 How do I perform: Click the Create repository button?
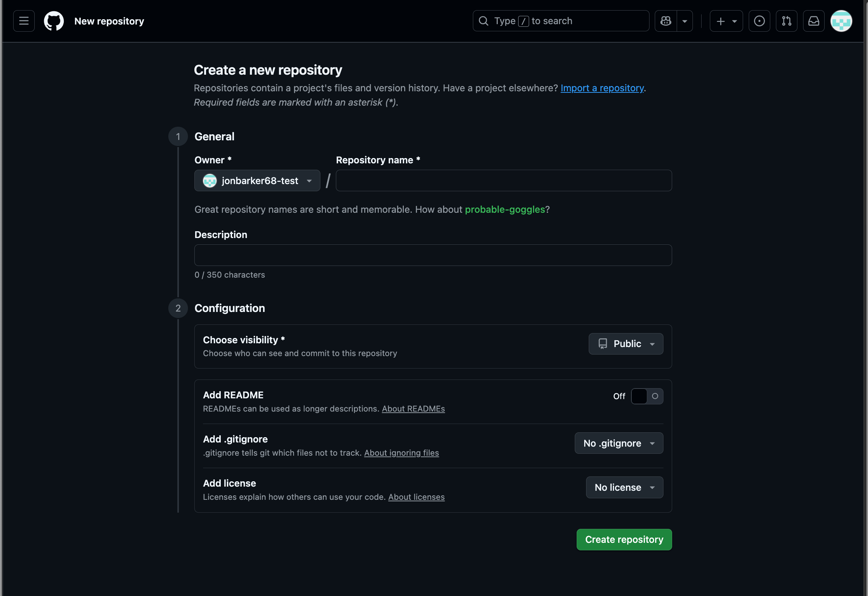[x=624, y=539]
